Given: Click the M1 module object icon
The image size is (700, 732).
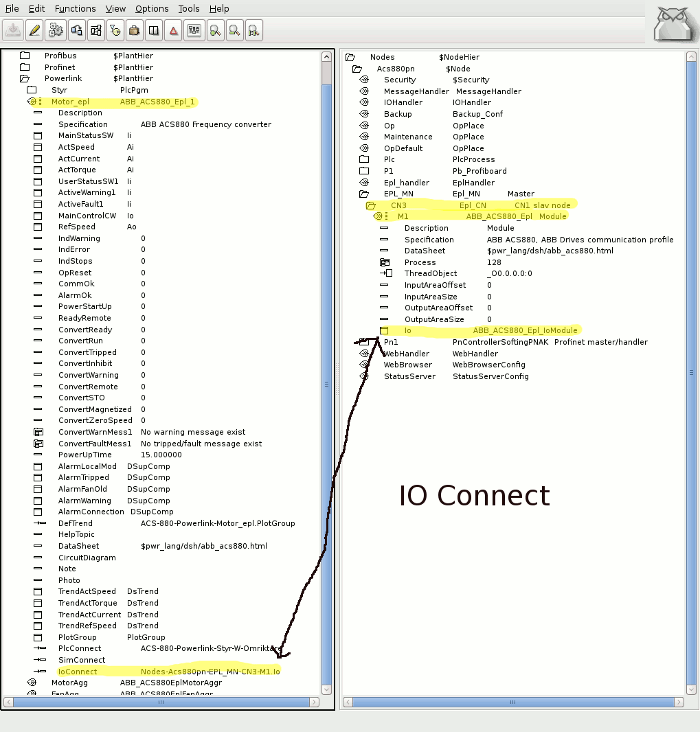Looking at the screenshot, I should click(379, 216).
